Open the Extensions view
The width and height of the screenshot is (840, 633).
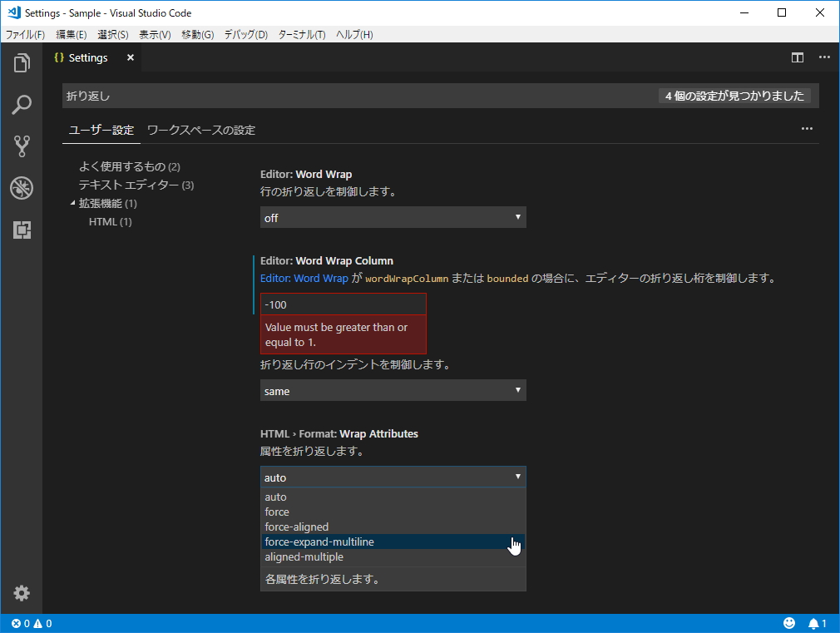(x=22, y=230)
